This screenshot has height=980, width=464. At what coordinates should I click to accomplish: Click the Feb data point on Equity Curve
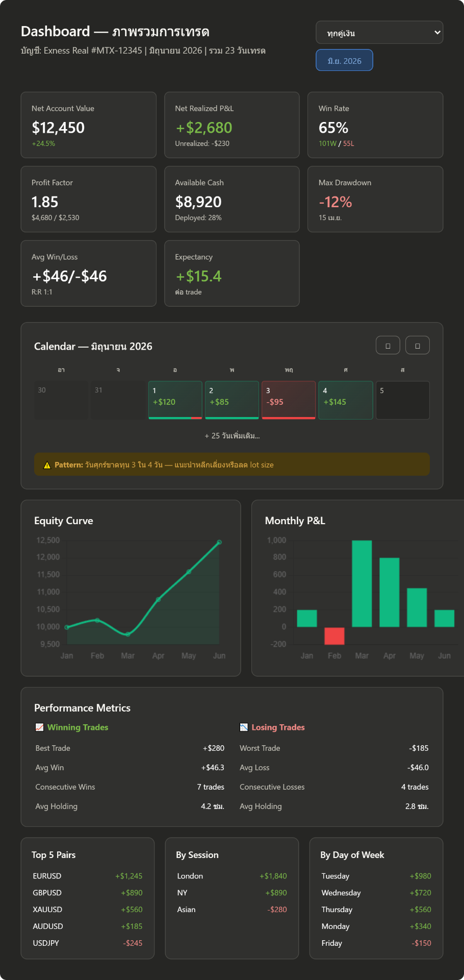(97, 620)
